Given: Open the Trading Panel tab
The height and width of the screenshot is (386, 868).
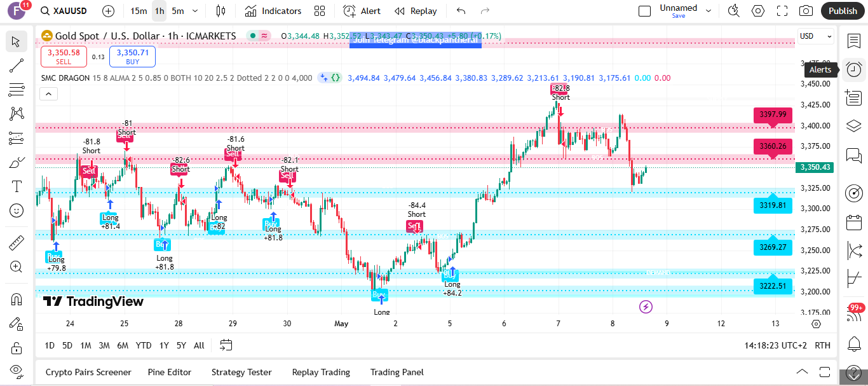Looking at the screenshot, I should click(397, 372).
